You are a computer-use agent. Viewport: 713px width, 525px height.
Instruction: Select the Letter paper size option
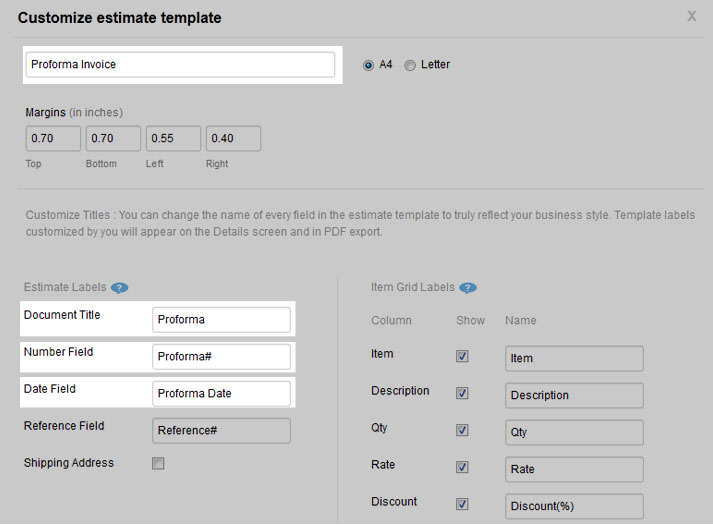pyautogui.click(x=410, y=65)
